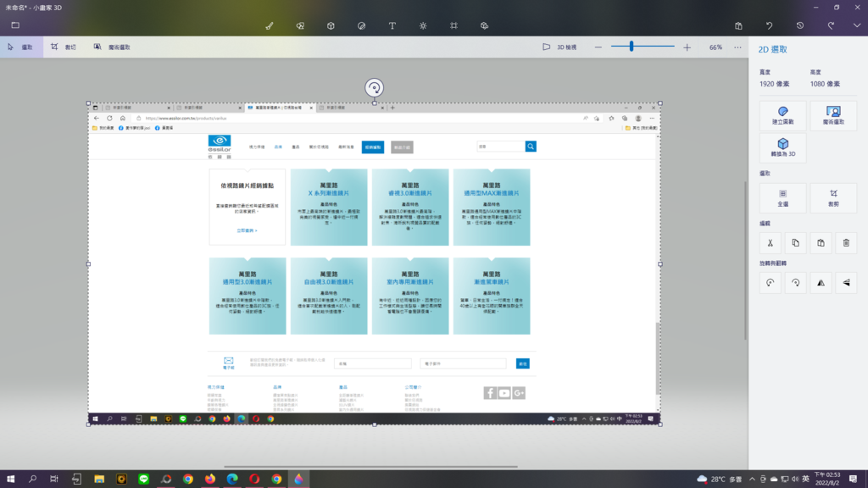The image size is (868, 488).
Task: Open the more options ellipsis menu
Action: coord(738,47)
